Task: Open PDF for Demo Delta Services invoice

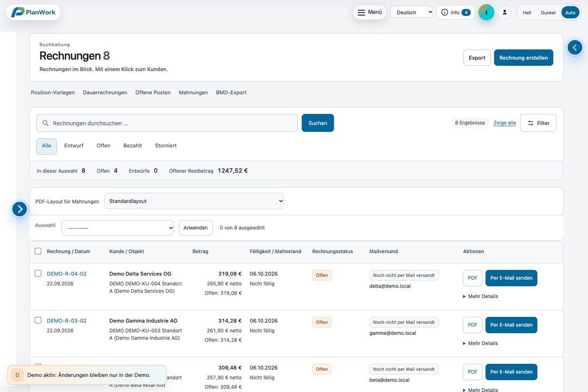Action: (x=473, y=278)
